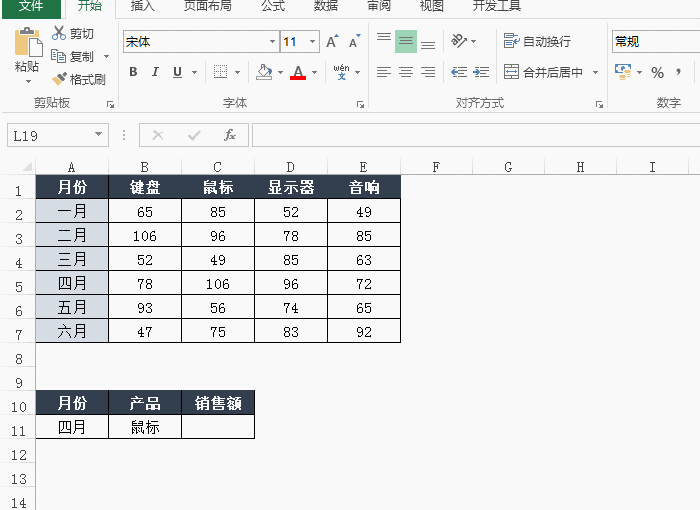Screen dimensions: 700x510
Task: Toggle Underline formatting
Action: point(177,72)
